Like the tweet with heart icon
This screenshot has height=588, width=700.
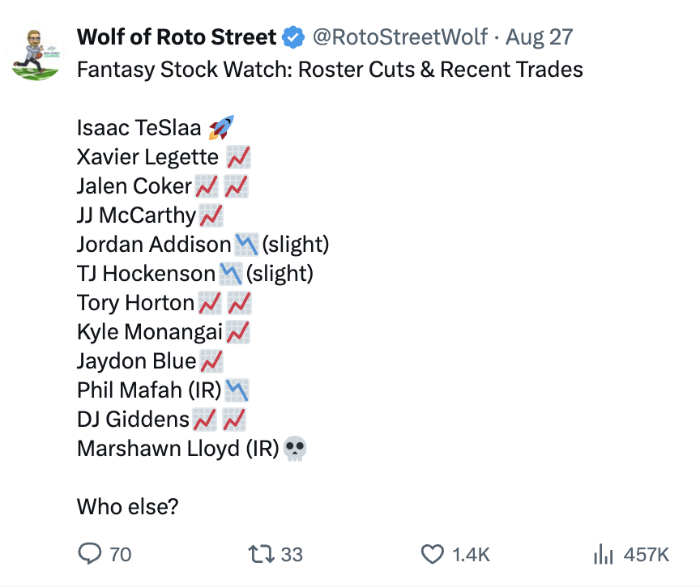point(432,554)
